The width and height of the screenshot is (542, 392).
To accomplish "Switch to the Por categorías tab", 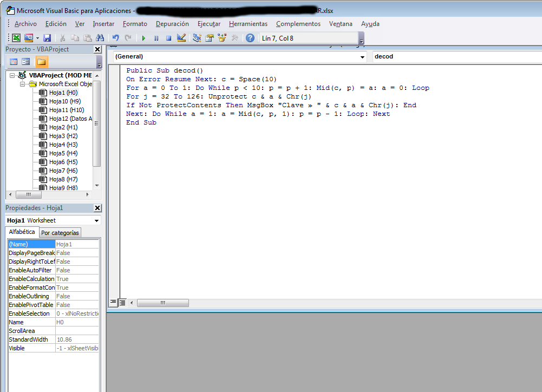I will pyautogui.click(x=60, y=232).
